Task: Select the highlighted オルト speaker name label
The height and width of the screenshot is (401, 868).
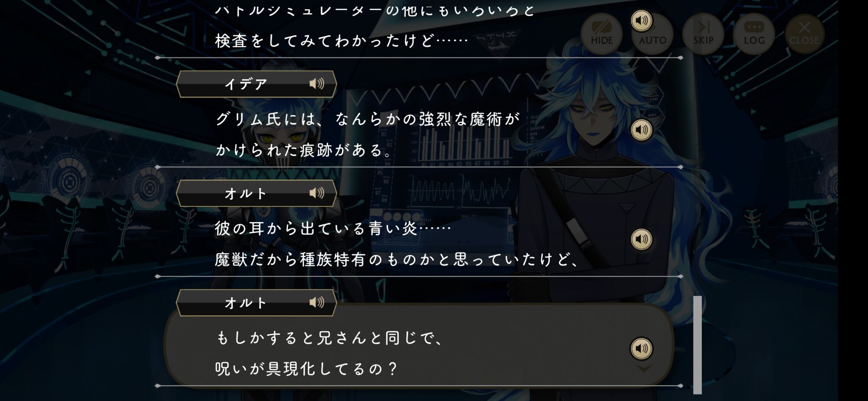Action: (246, 303)
